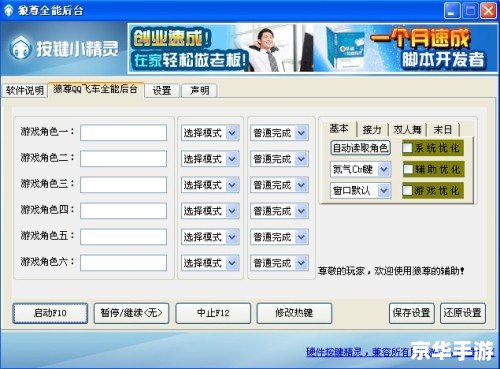This screenshot has height=369, width=500.
Task: Open 普通完成 dropdown in fifth row
Action: [279, 237]
